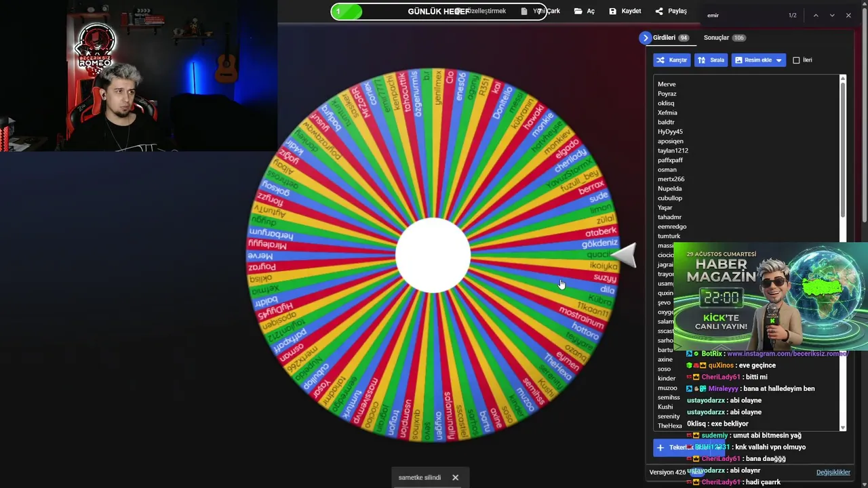This screenshot has width=868, height=488.
Task: Click the floppy disk icon beside Kaydet
Action: coord(612,11)
